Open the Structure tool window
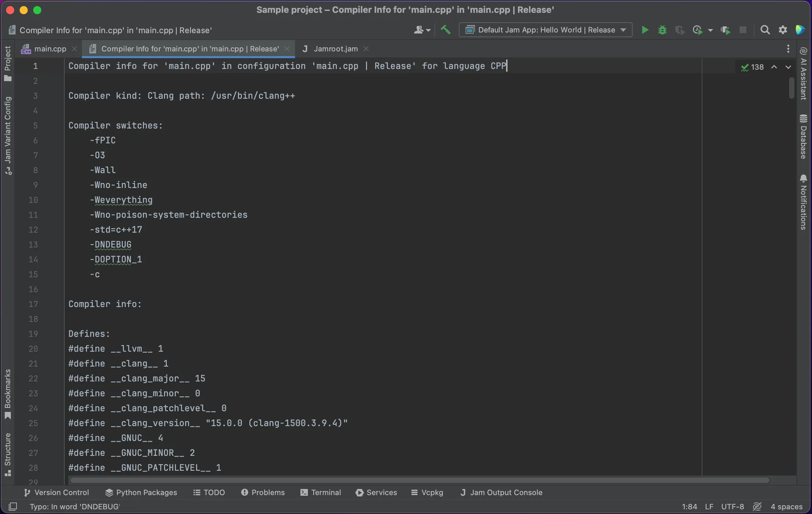Viewport: 812px width, 514px height. tap(8, 455)
